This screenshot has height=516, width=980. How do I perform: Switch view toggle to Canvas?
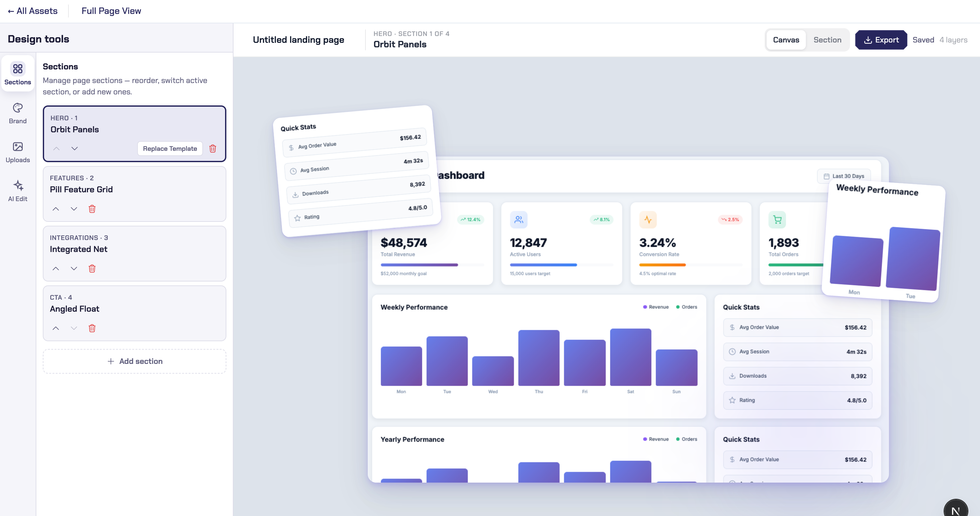[786, 40]
